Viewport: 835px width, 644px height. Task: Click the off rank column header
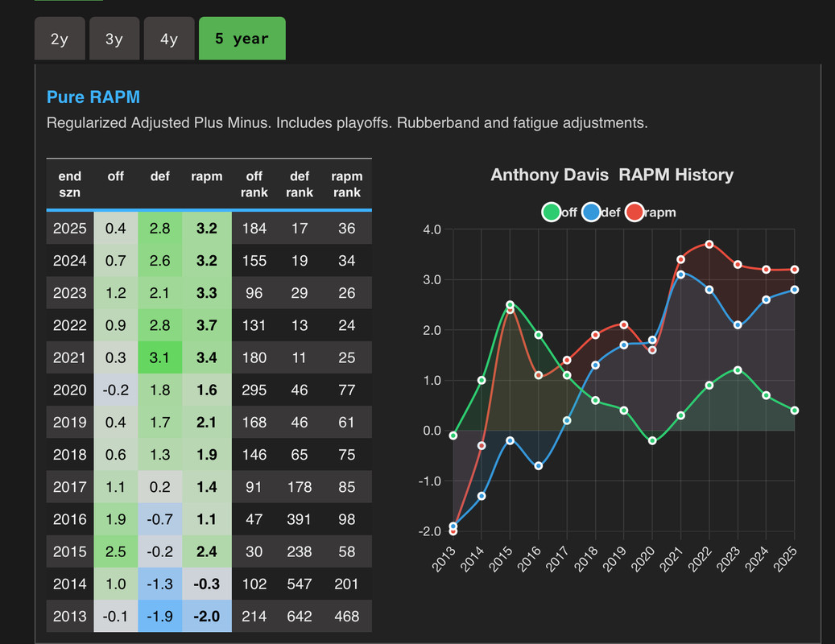(254, 184)
